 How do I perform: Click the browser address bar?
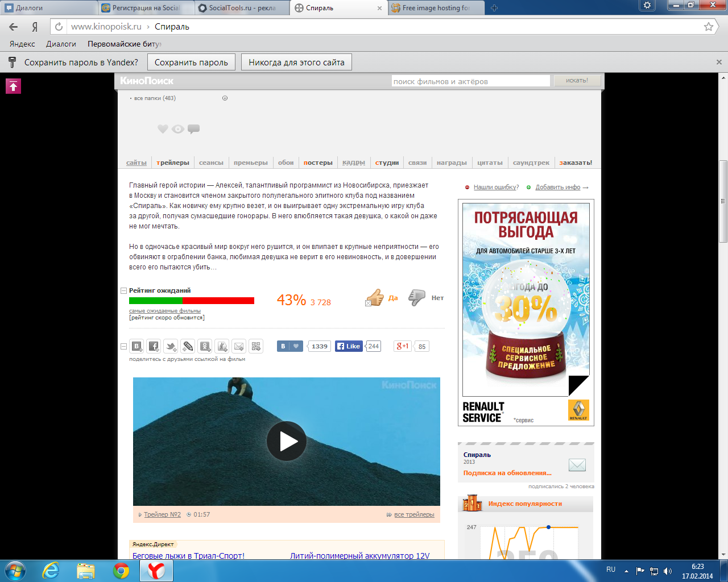(x=384, y=27)
